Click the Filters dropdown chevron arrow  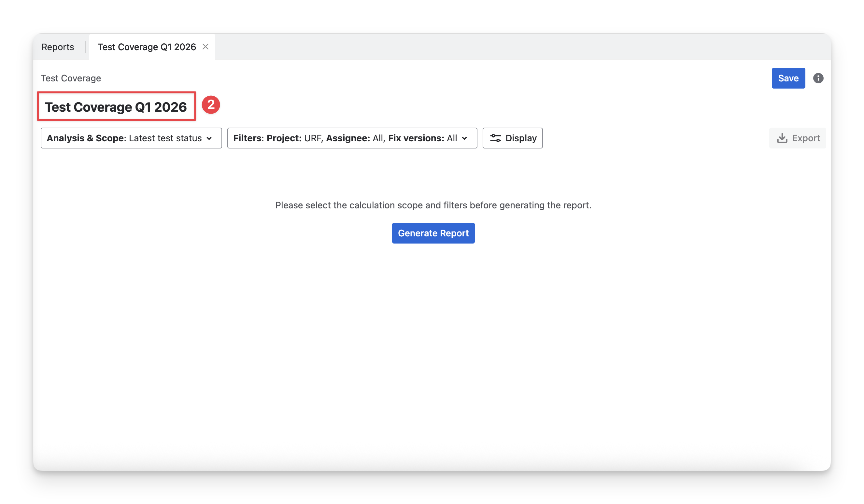click(465, 138)
